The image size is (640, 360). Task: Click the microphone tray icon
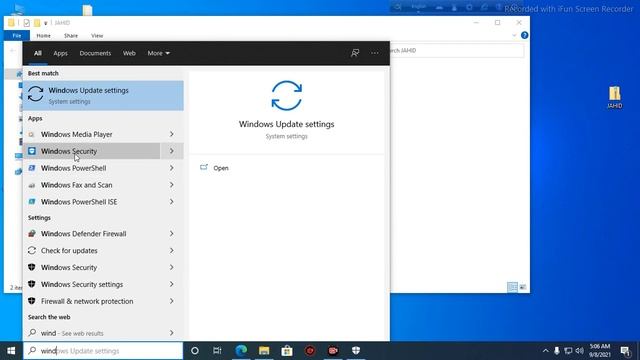coord(557,351)
